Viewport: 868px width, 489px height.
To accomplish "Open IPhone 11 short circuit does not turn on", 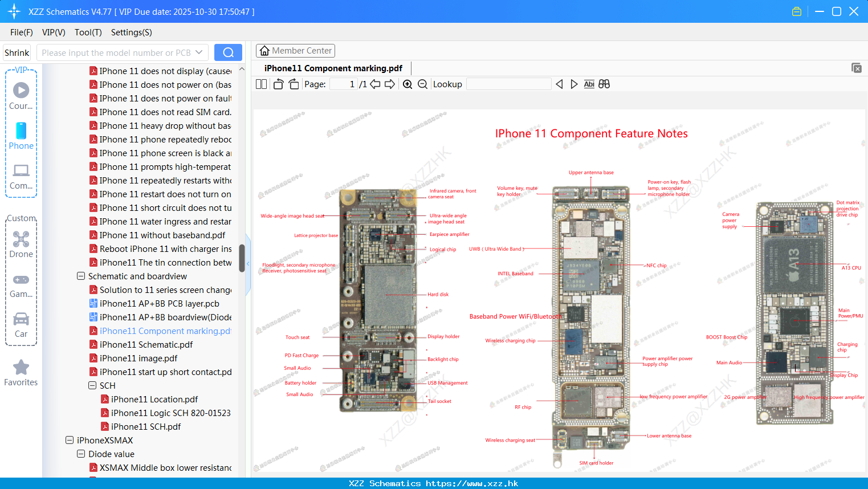I will point(165,208).
